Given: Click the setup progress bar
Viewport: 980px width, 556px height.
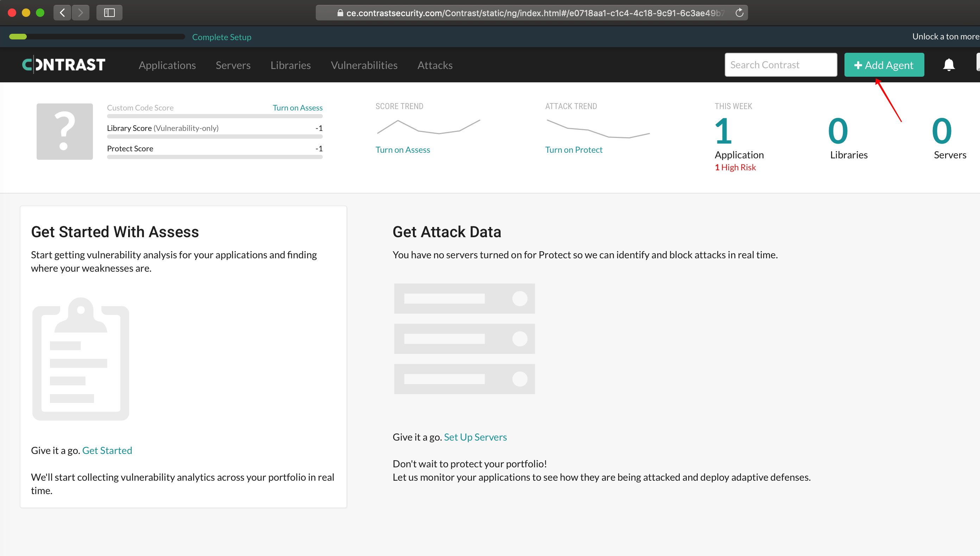Looking at the screenshot, I should pos(97,37).
